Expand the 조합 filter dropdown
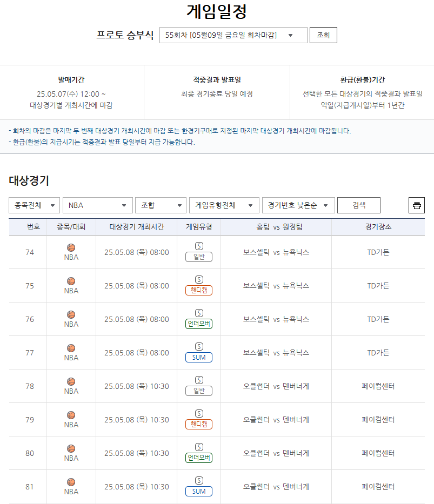The image size is (434, 504). tap(161, 205)
